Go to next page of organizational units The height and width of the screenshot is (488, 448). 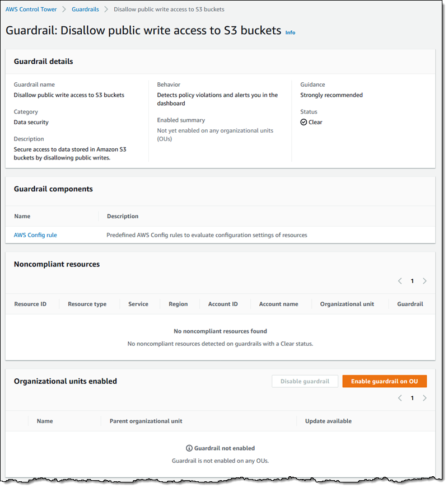[424, 398]
